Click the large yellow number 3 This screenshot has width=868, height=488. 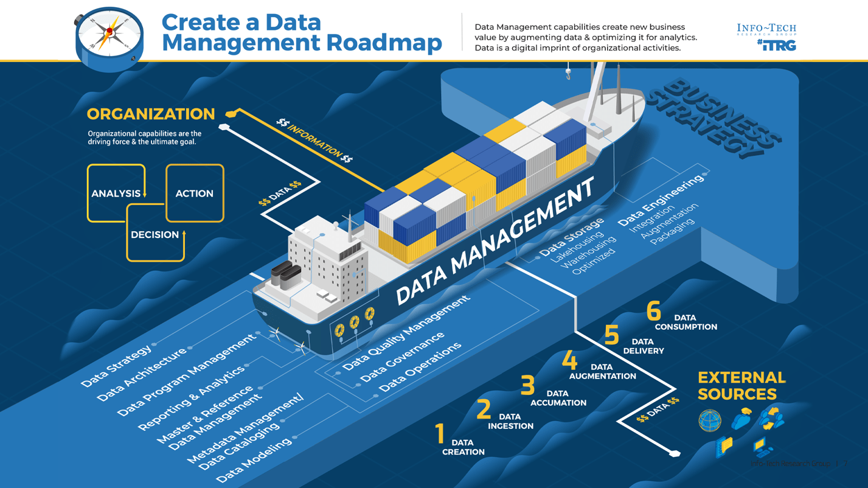tap(528, 385)
